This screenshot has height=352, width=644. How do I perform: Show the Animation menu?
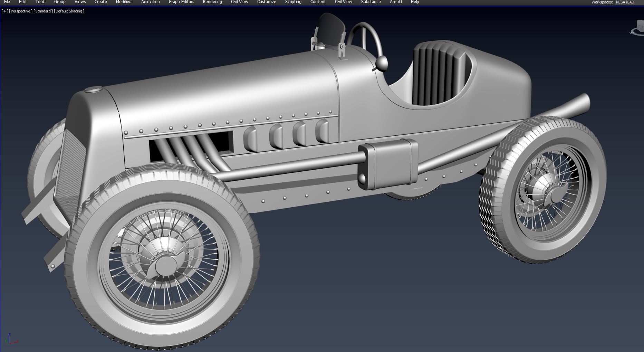click(151, 2)
